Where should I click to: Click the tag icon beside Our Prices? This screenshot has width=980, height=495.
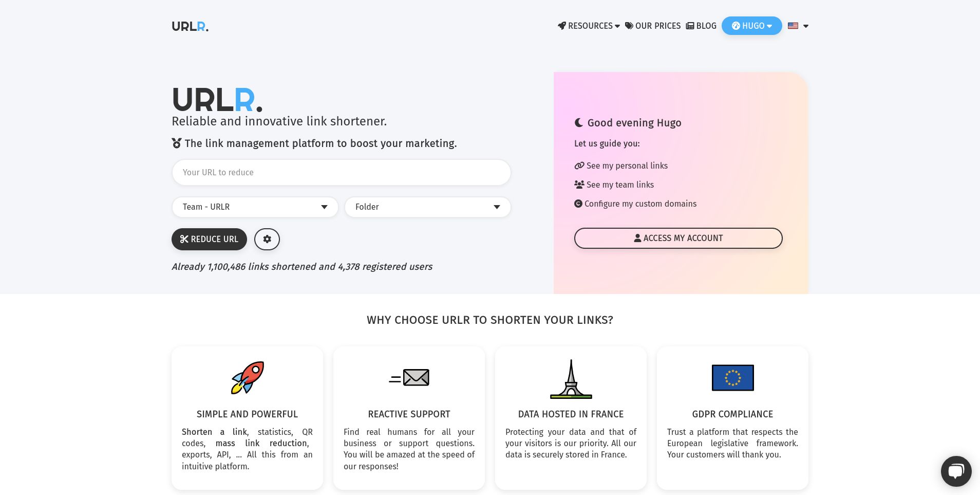pyautogui.click(x=629, y=26)
